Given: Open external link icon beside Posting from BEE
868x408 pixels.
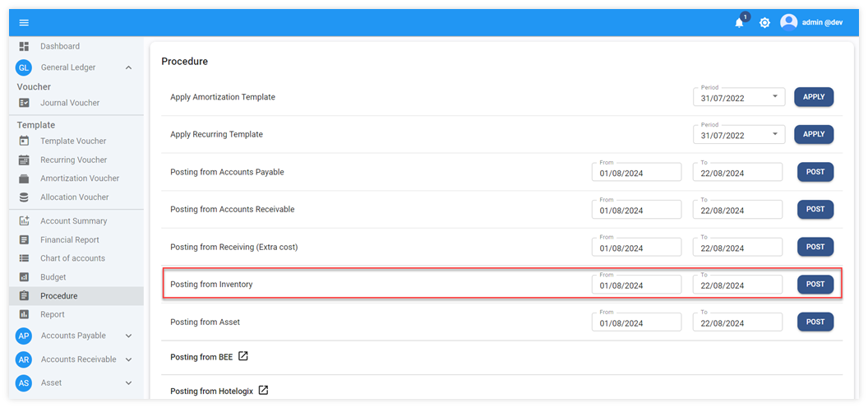Looking at the screenshot, I should tap(242, 356).
